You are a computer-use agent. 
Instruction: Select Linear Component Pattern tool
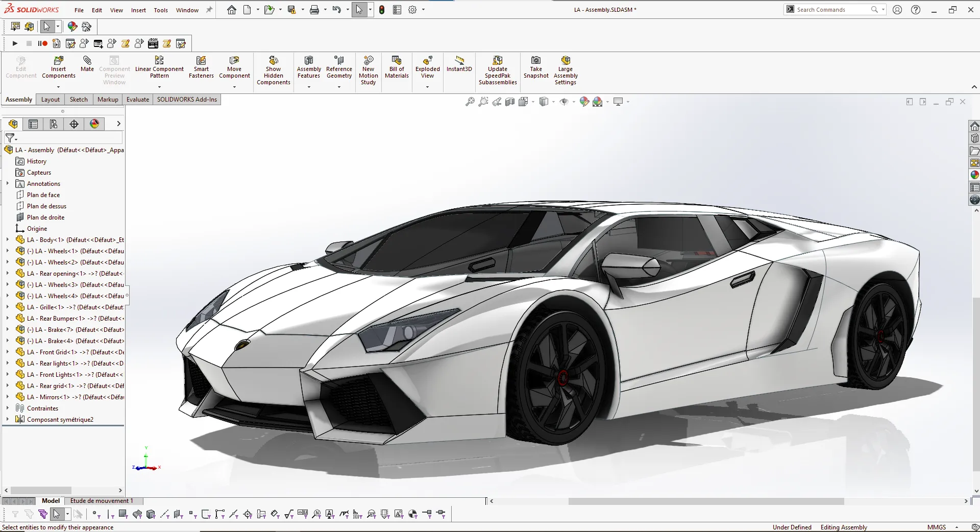[x=159, y=67]
